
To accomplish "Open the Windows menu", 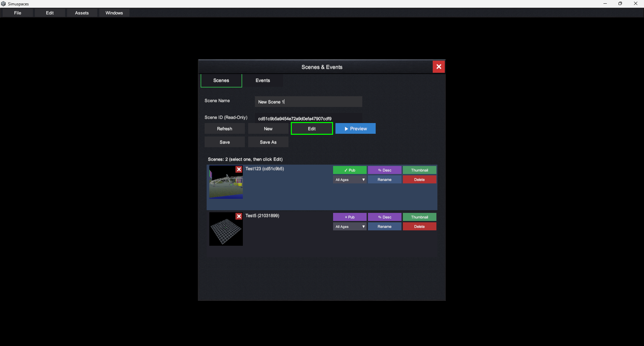I will coord(114,13).
